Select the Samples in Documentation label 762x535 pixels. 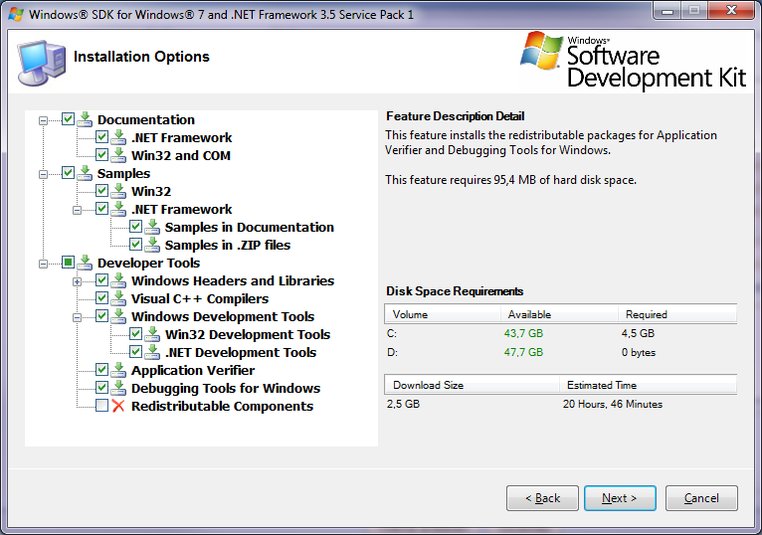[249, 227]
